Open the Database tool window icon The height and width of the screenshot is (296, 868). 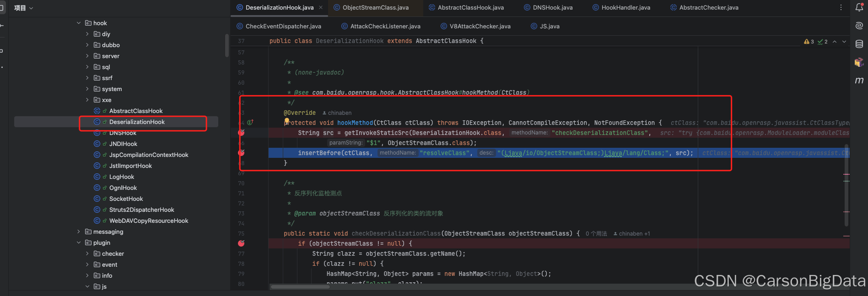click(859, 44)
